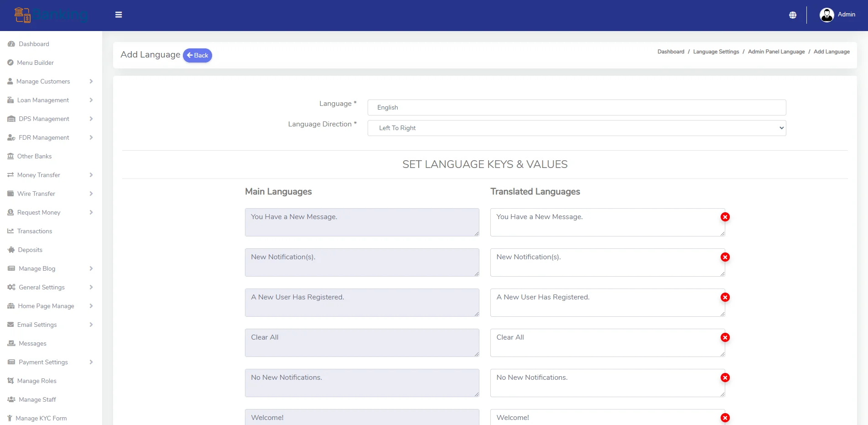This screenshot has height=425, width=868.
Task: Click the Admin profile avatar
Action: [826, 15]
